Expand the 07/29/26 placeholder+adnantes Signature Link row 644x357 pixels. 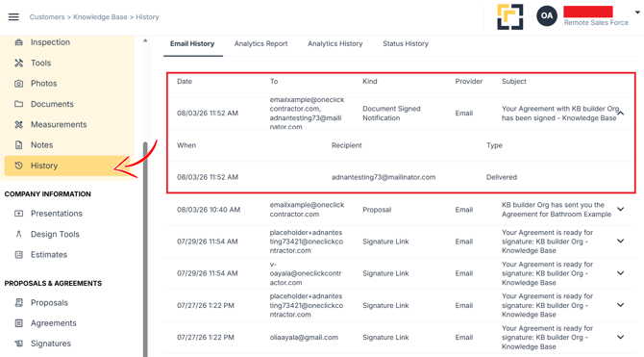[x=621, y=242]
